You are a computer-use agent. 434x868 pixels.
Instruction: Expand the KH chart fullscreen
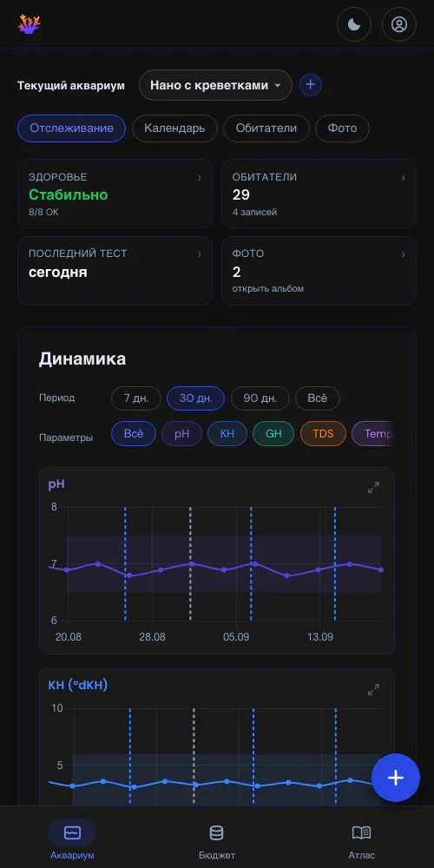point(373,689)
